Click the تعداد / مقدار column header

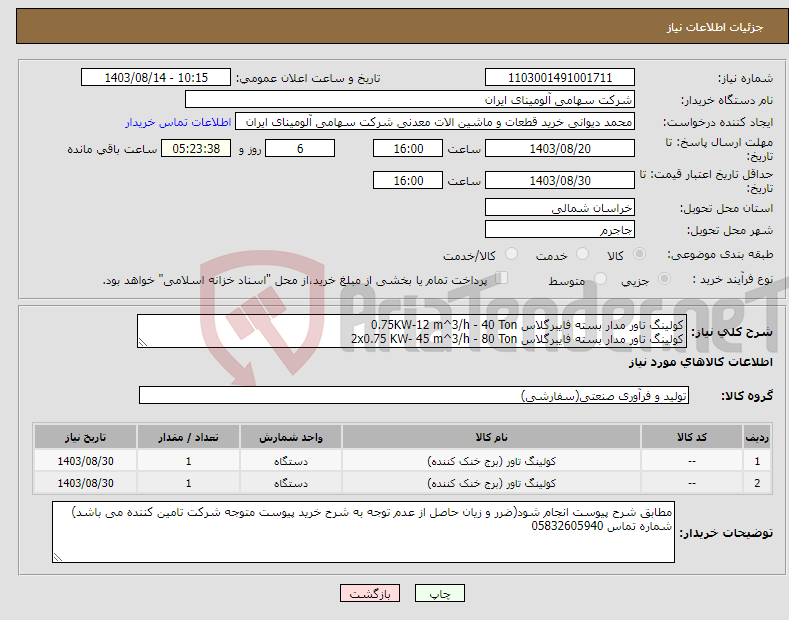click(188, 437)
